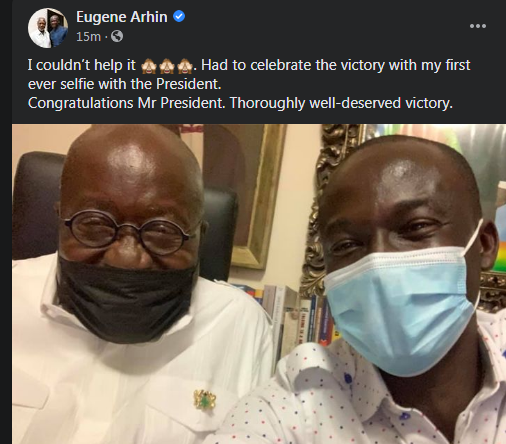Click the 'I couldn't help it' text
Screen dimensions: 506x444
pos(82,65)
